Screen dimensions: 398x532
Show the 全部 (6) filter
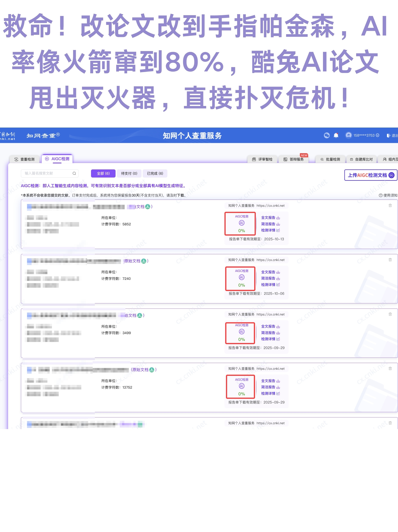tap(103, 173)
